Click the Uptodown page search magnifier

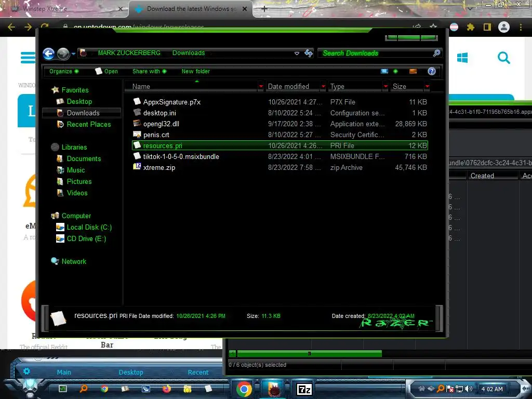coord(504,58)
